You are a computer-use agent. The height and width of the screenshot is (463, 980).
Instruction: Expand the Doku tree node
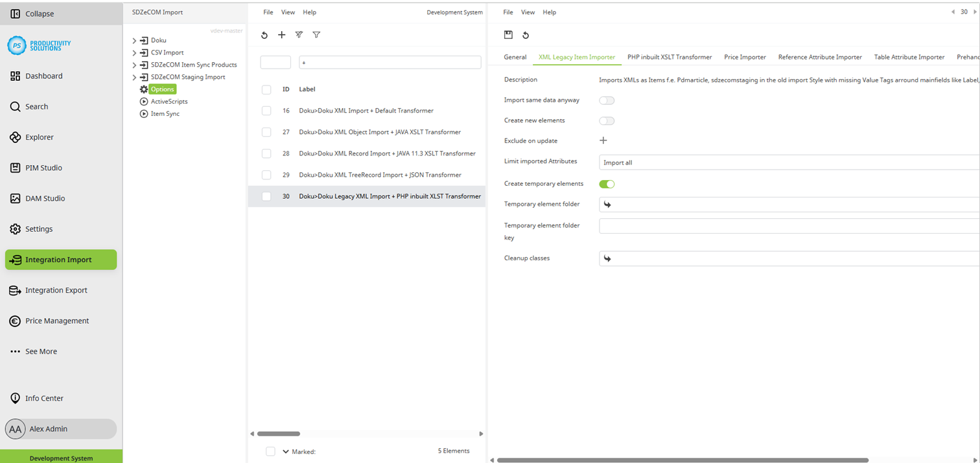point(135,40)
